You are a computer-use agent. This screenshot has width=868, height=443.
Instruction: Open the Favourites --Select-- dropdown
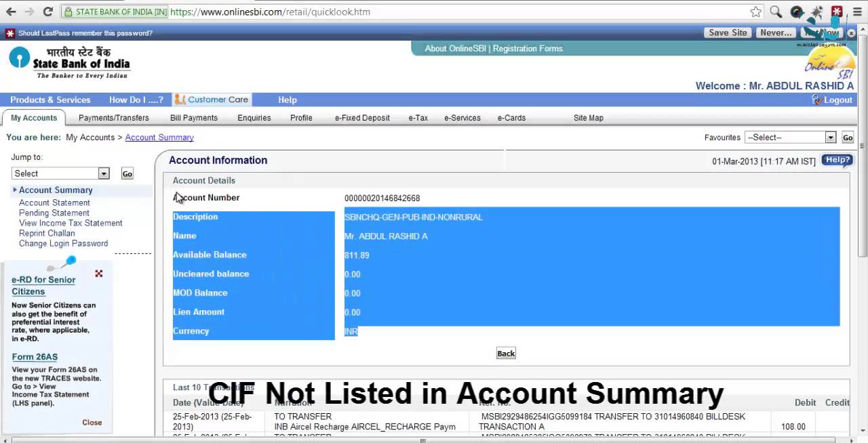[790, 138]
